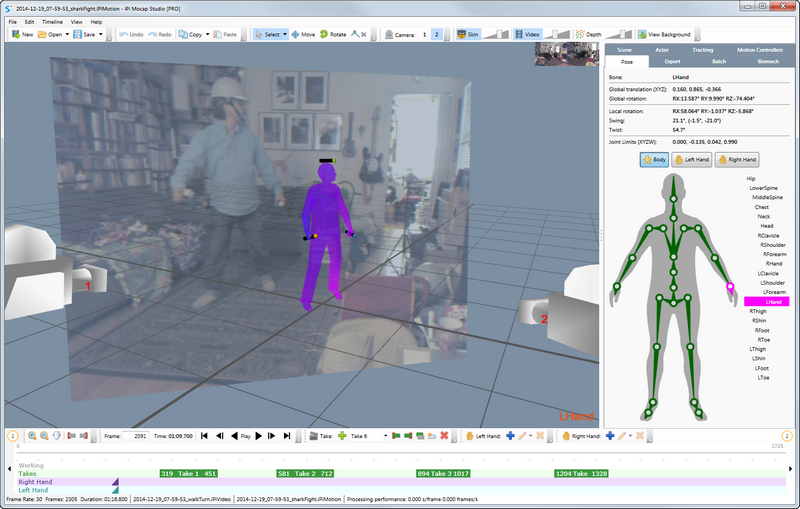Expand the Take 6 dropdown

385,436
